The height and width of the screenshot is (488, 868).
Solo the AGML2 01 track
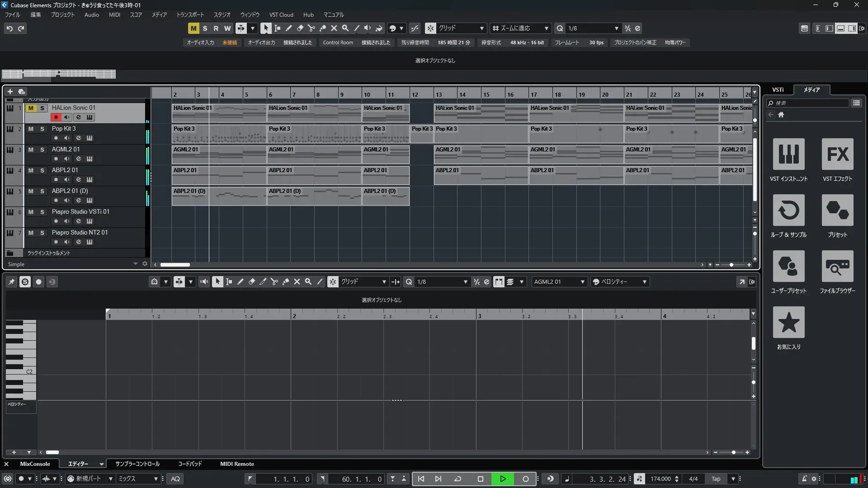[42, 150]
